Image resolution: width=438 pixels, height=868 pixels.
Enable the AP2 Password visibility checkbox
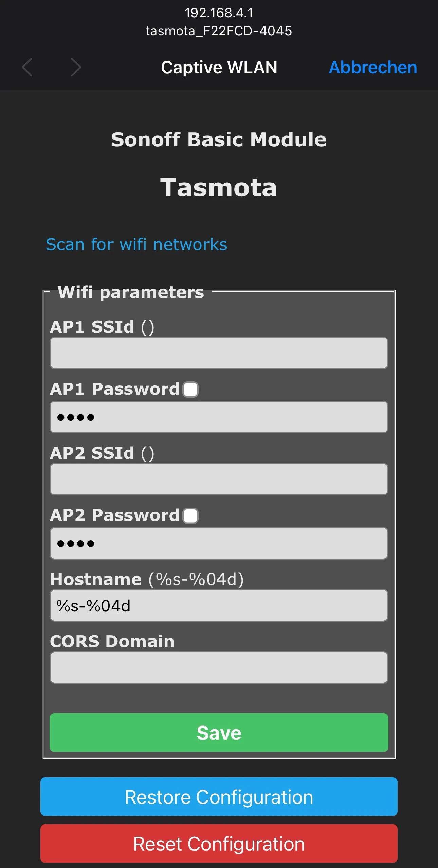(x=190, y=516)
